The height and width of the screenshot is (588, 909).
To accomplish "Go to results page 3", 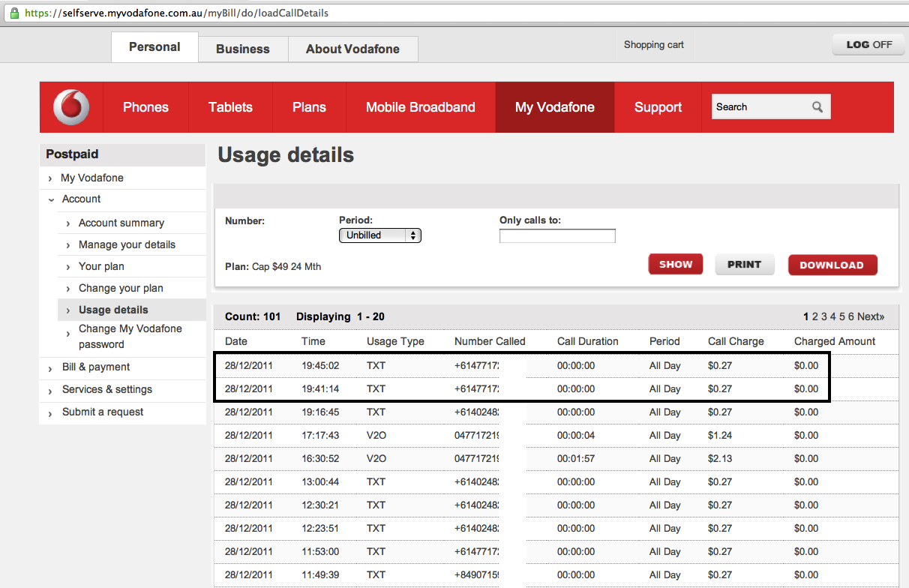I will [824, 317].
